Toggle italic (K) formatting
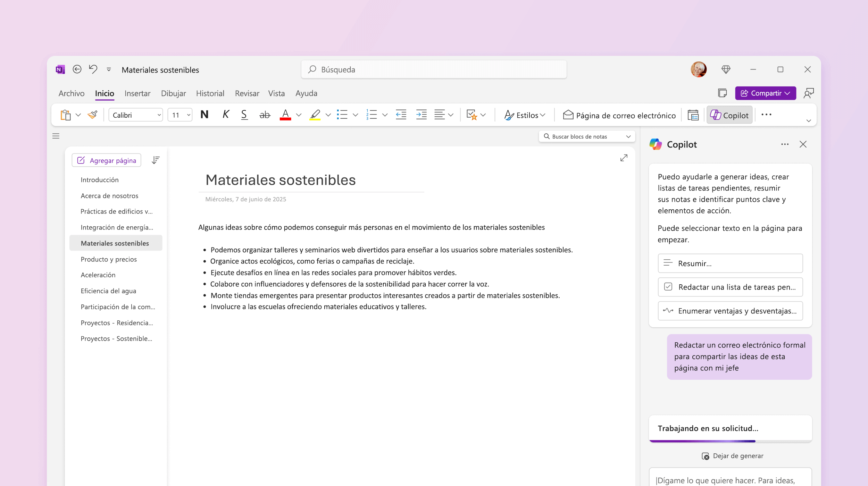Screen dimensions: 868x486 [226, 115]
